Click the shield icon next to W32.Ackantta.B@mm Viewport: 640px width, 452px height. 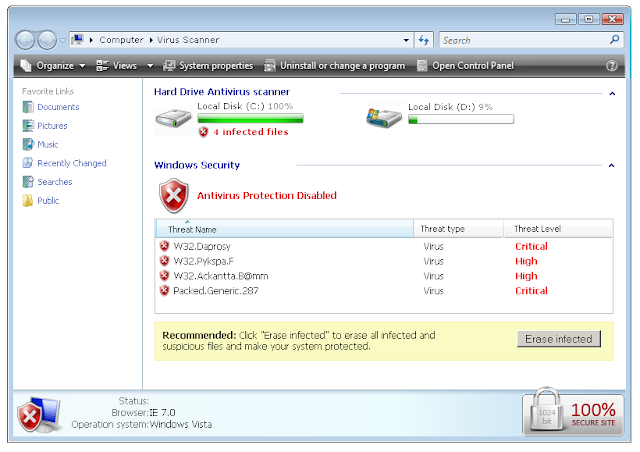(164, 276)
